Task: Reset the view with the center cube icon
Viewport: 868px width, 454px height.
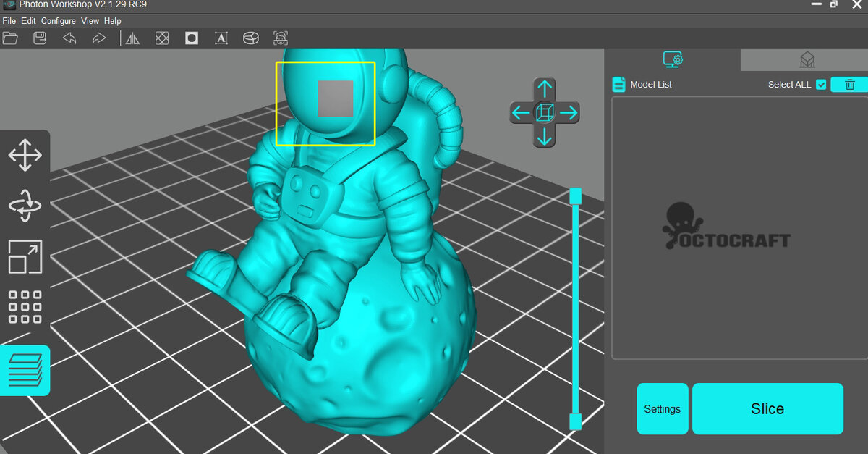Action: click(x=545, y=112)
